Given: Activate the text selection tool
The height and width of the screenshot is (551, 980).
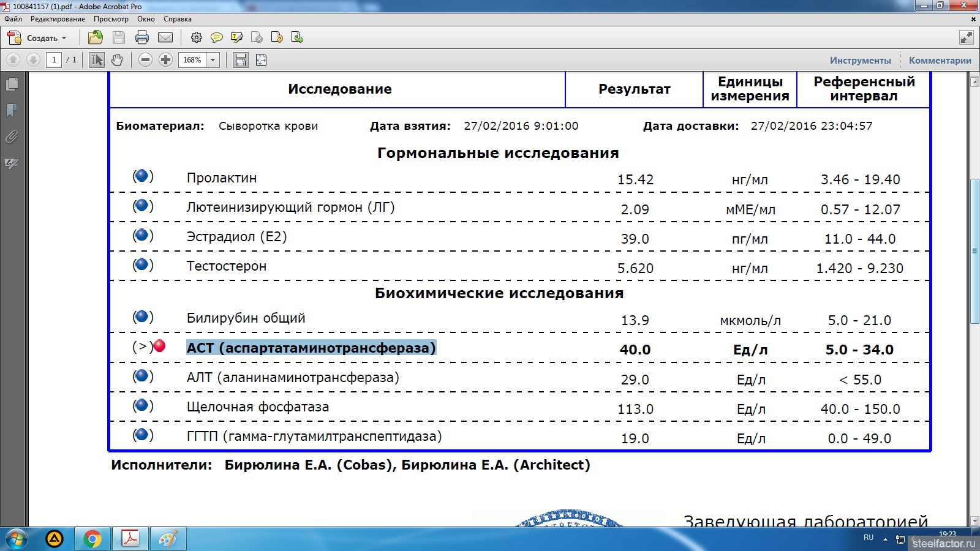Looking at the screenshot, I should click(97, 60).
